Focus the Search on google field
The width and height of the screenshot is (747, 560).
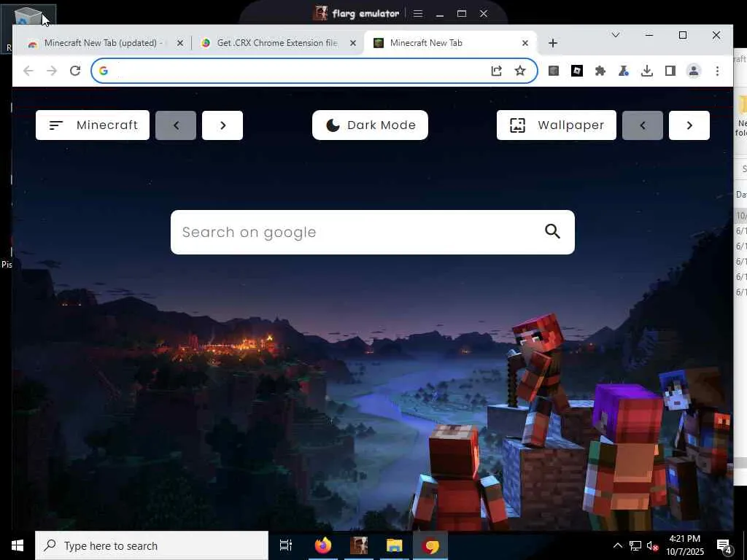coord(373,232)
